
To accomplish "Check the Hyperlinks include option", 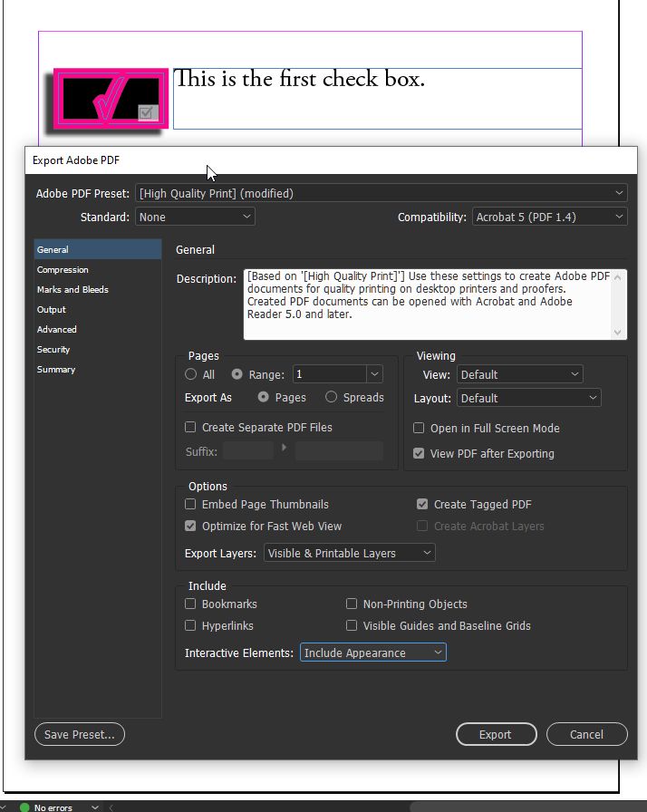I will [x=190, y=625].
